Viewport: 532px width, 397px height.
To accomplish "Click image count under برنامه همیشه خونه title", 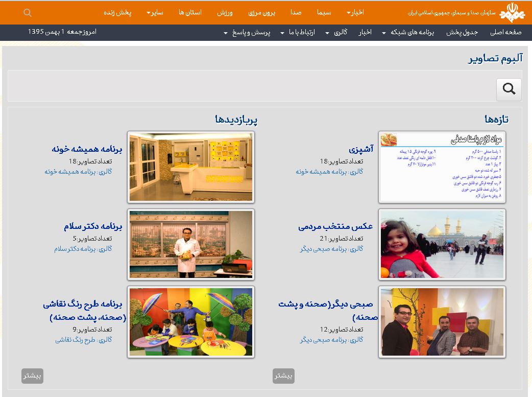I will pyautogui.click(x=90, y=161).
